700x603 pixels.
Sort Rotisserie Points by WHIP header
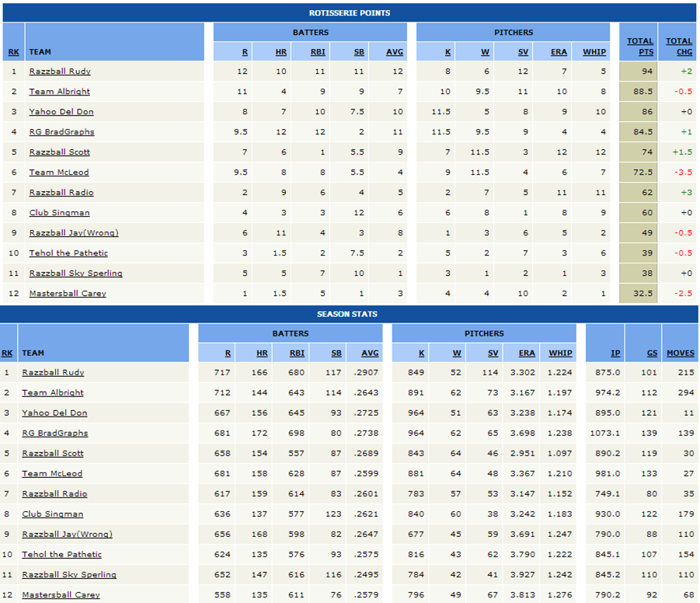click(x=594, y=52)
